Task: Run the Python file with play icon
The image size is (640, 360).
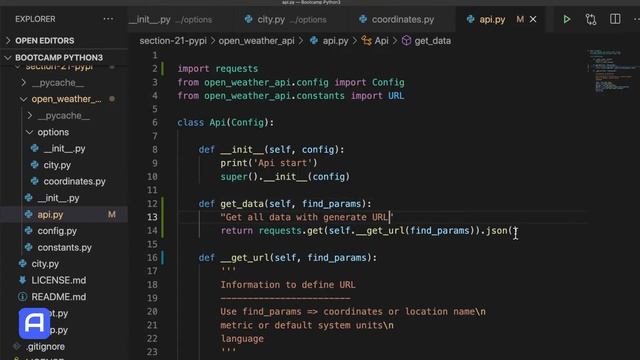Action: (x=567, y=19)
